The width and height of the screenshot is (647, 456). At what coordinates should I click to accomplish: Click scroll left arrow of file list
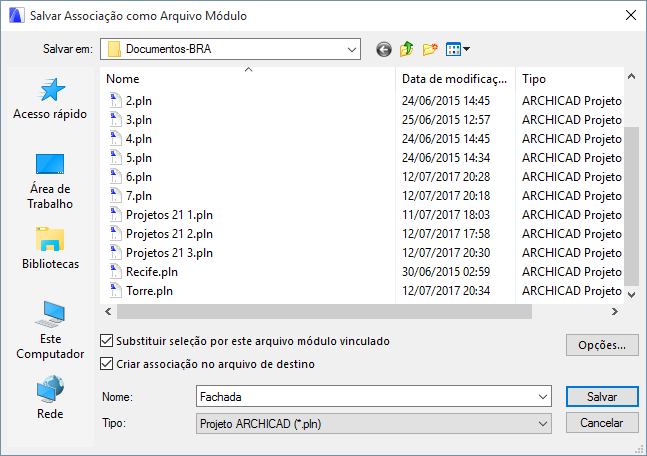click(108, 312)
